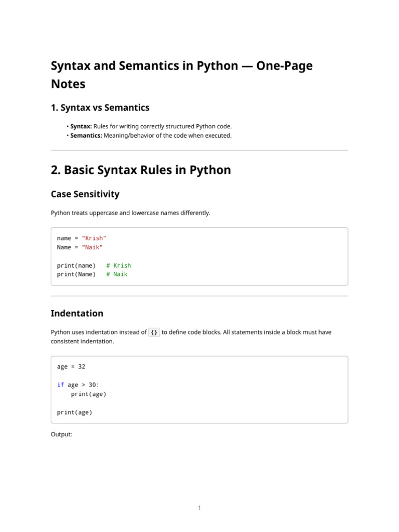
Task: Click the Name = "Naik" code line
Action: (79, 247)
